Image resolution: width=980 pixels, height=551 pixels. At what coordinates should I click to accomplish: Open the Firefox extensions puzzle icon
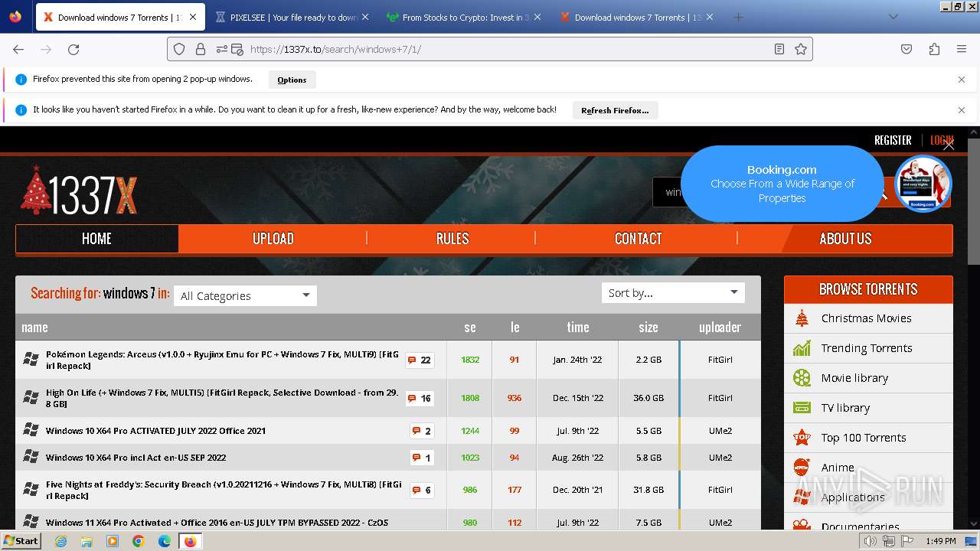coord(934,49)
